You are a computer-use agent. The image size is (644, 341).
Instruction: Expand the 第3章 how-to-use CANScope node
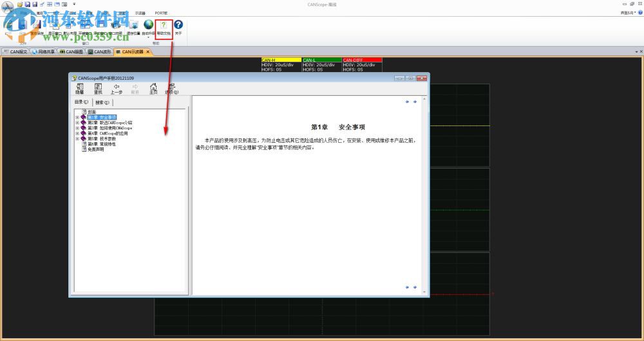[x=77, y=128]
